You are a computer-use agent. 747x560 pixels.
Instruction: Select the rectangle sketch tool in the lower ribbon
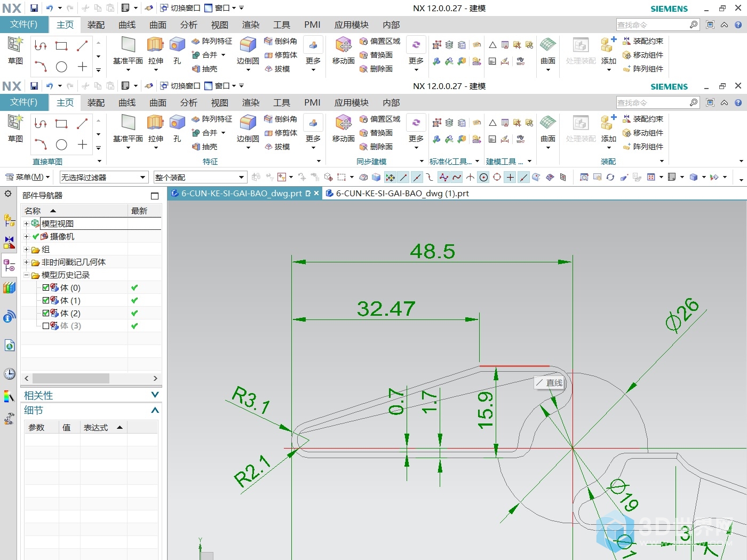(x=62, y=124)
